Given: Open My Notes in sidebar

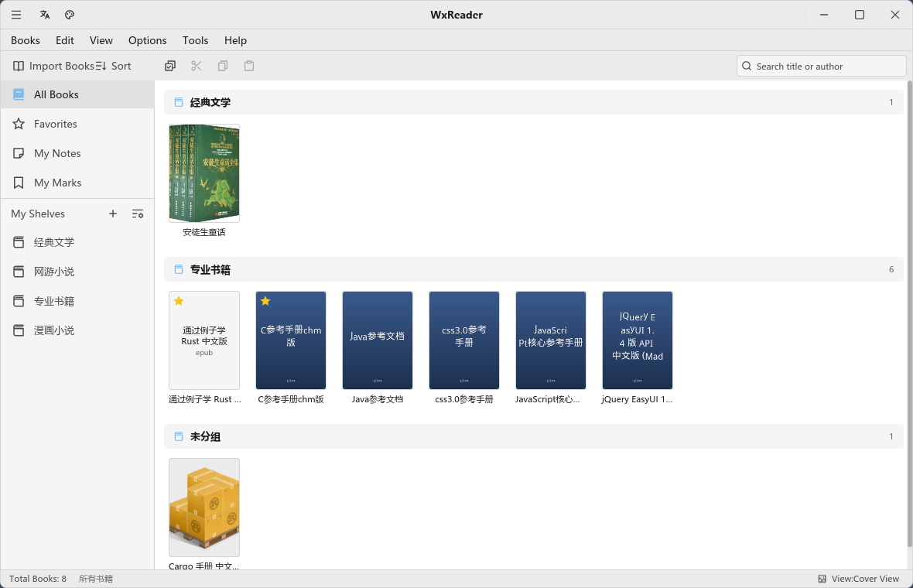Looking at the screenshot, I should click(77, 153).
